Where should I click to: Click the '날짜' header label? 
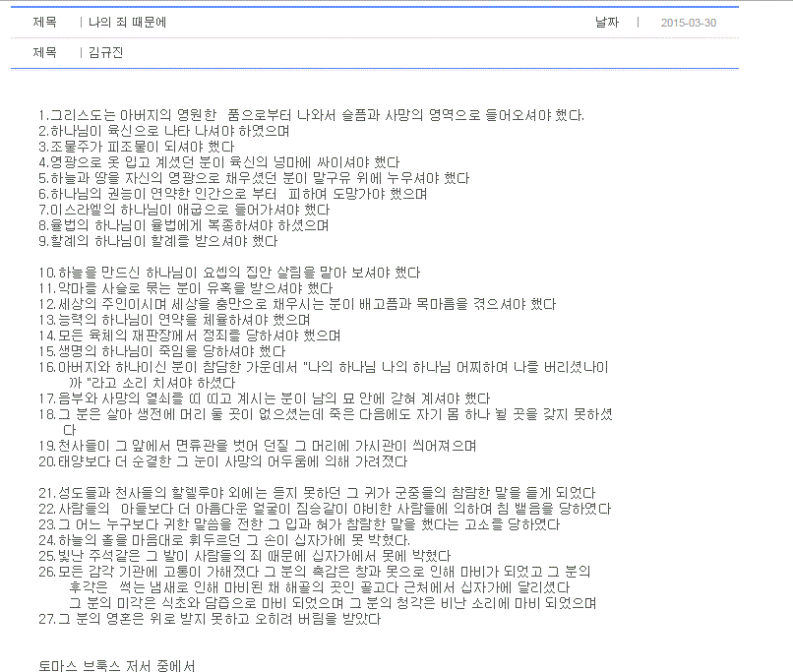(x=607, y=23)
